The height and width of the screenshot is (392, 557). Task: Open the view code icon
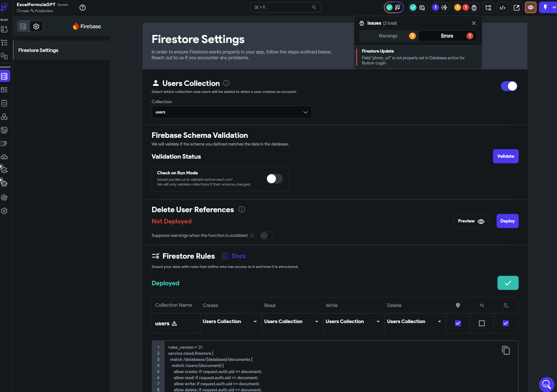[x=502, y=8]
